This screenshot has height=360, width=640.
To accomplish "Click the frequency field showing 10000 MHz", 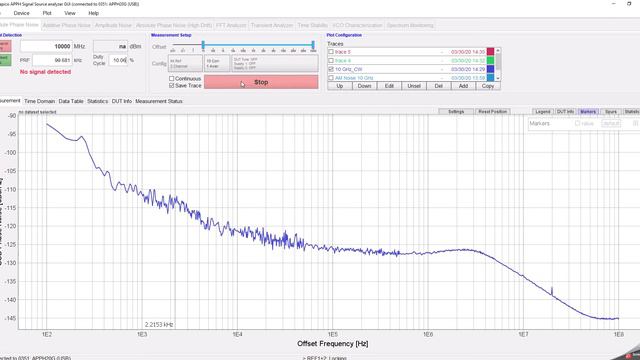I will (x=46, y=46).
